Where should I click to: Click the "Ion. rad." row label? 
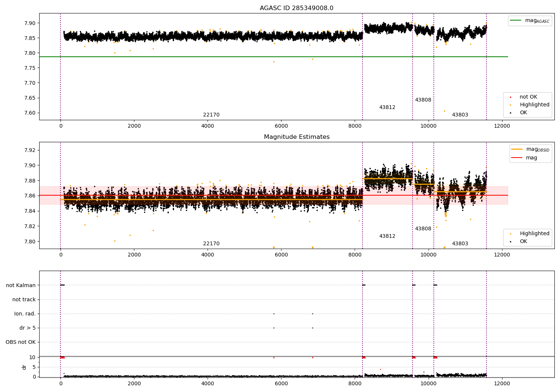tap(25, 314)
